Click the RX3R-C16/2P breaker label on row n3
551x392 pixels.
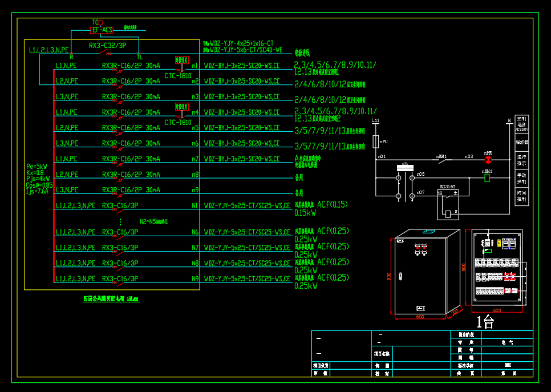(122, 96)
